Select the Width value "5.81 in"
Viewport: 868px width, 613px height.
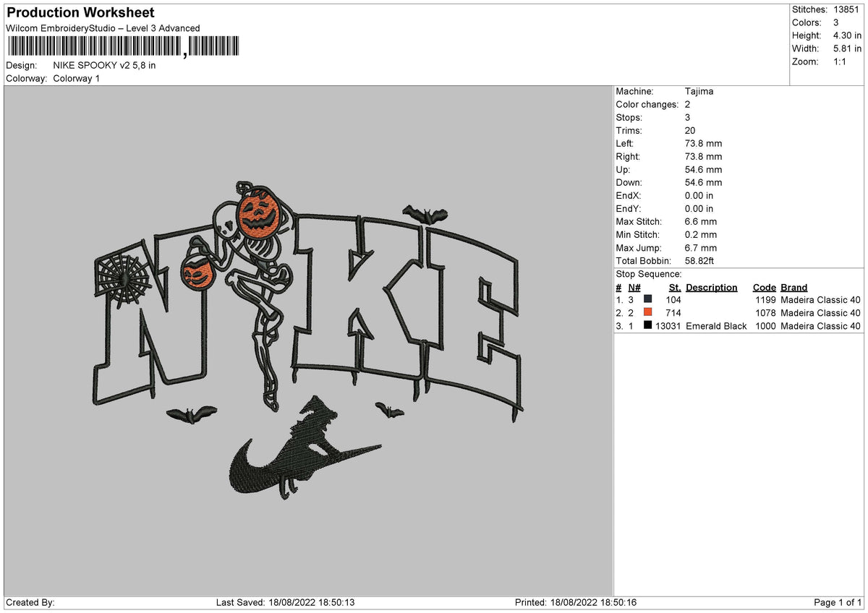[848, 48]
